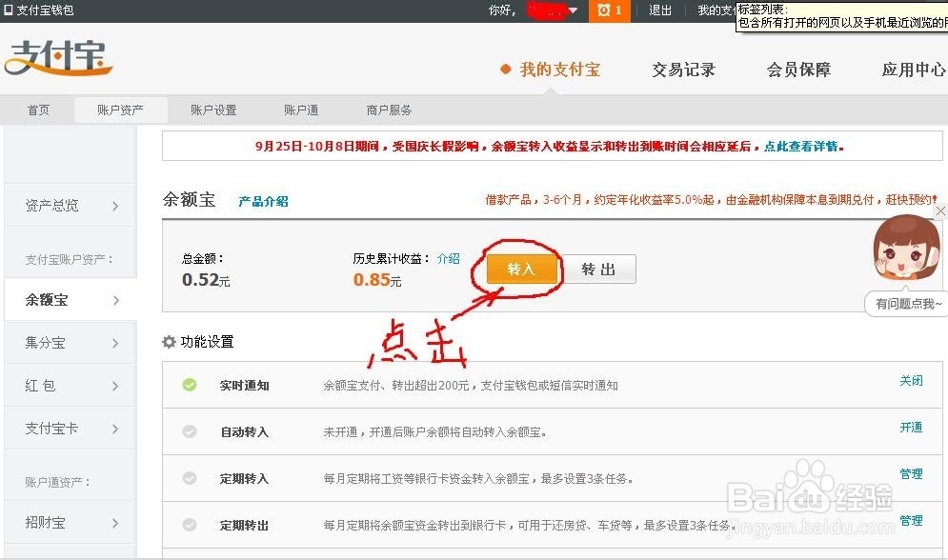Close the mascot helper widget
948x560 pixels.
(940, 210)
